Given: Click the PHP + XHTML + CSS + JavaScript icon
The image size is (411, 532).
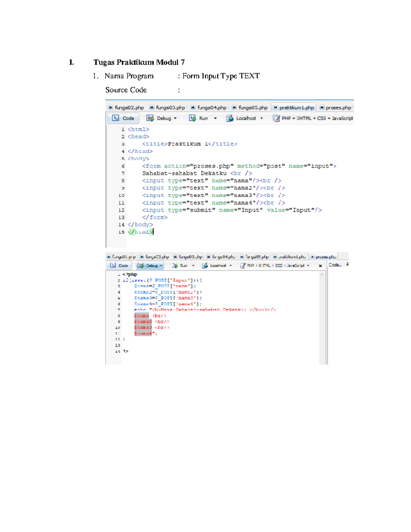Looking at the screenshot, I should click(x=276, y=118).
